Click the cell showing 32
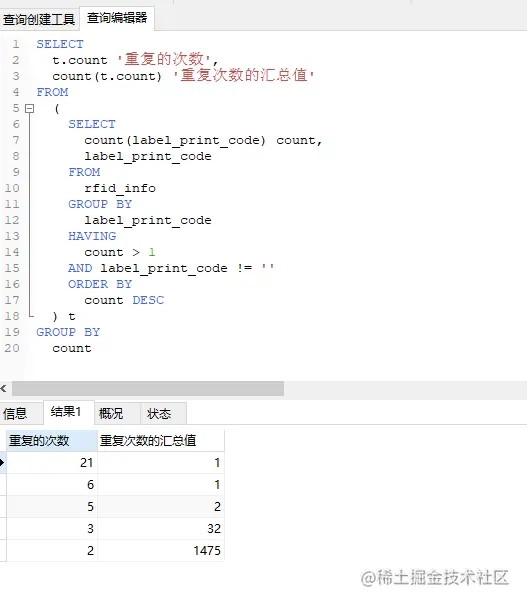Viewport: 527px width, 604px height. (161, 528)
